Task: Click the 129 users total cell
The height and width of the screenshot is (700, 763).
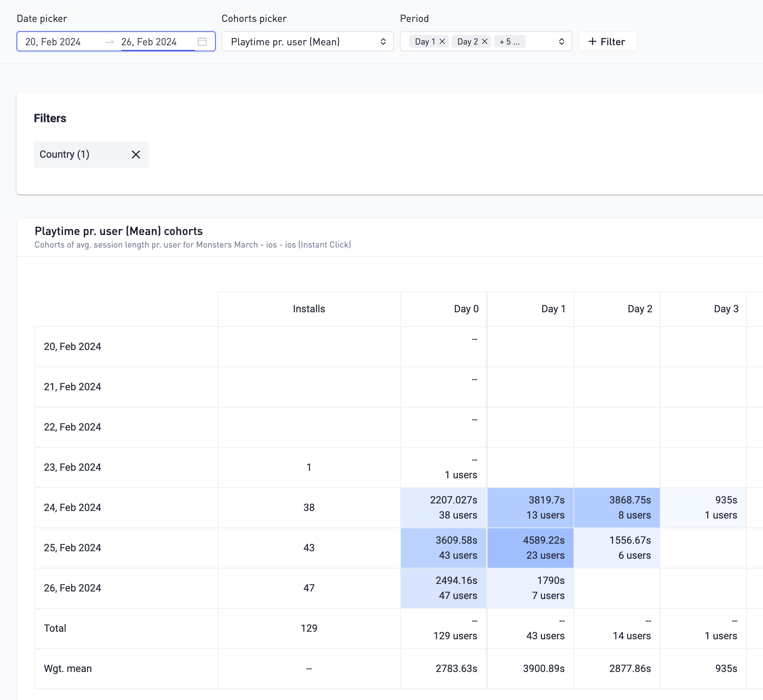Action: [443, 628]
